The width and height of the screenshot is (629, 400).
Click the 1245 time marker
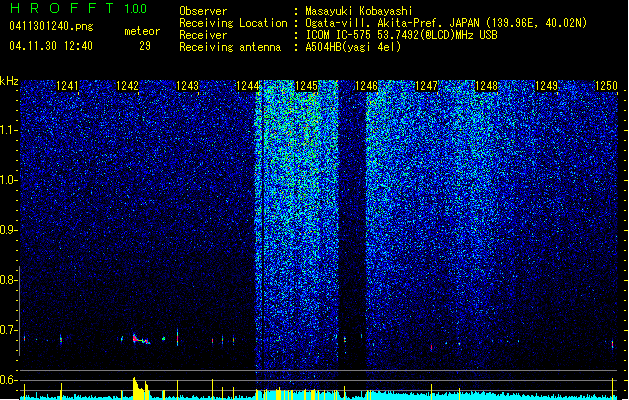tap(306, 86)
